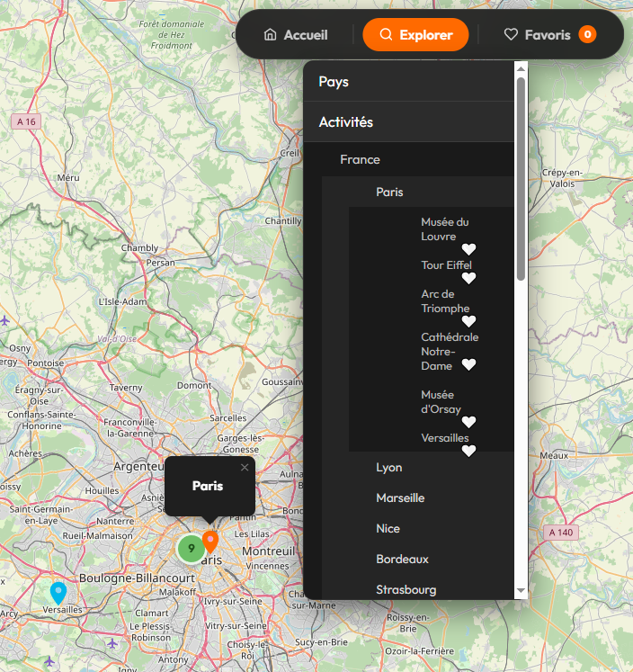Collapse the Paris activity list

pos(389,193)
